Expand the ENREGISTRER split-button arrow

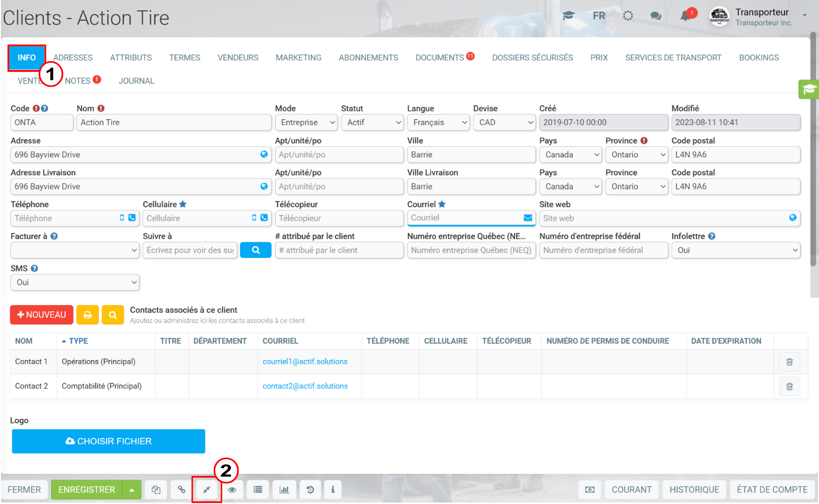pos(132,490)
